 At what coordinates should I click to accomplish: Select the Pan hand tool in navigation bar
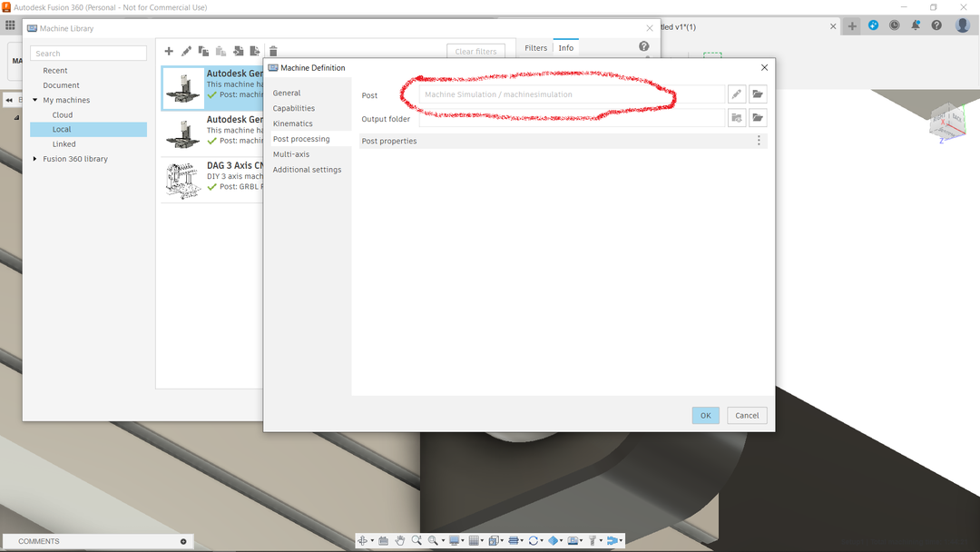click(399, 540)
